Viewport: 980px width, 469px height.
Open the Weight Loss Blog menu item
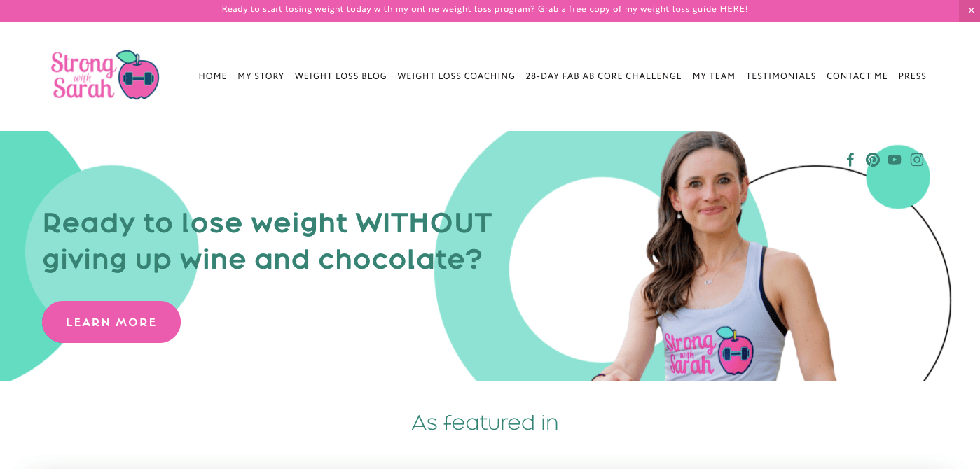[340, 76]
